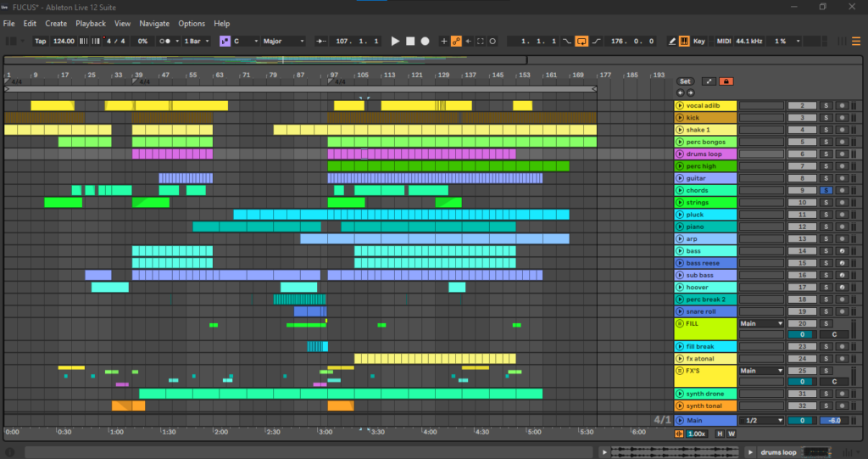The height and width of the screenshot is (459, 868).
Task: Toggle the metronome icon
Action: coord(166,41)
